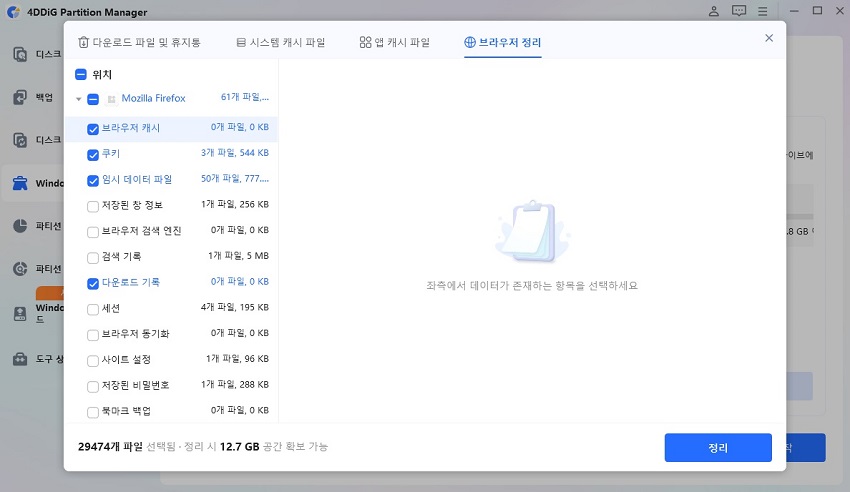Check 북마크 백업 checkbox
The height and width of the screenshot is (492, 850).
click(93, 412)
